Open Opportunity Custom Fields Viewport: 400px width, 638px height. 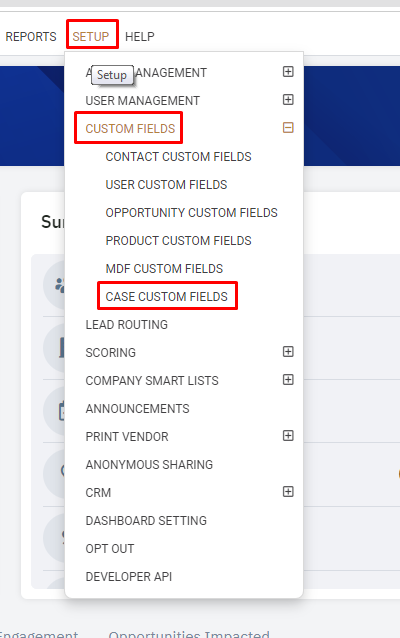(191, 213)
